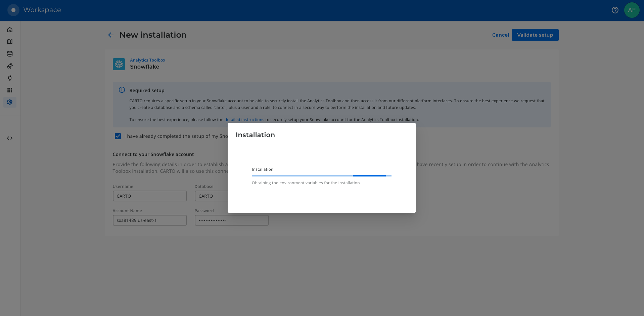Click the Cancel link
The image size is (644, 316).
500,35
